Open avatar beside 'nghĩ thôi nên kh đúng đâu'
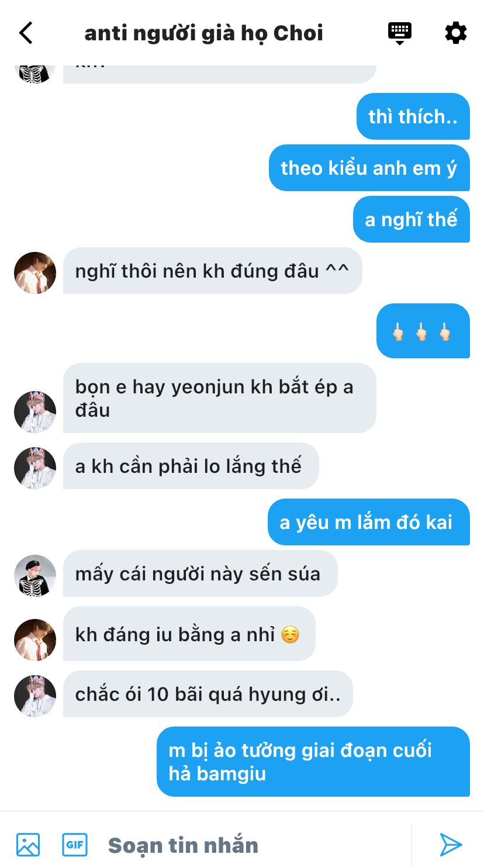 35,273
